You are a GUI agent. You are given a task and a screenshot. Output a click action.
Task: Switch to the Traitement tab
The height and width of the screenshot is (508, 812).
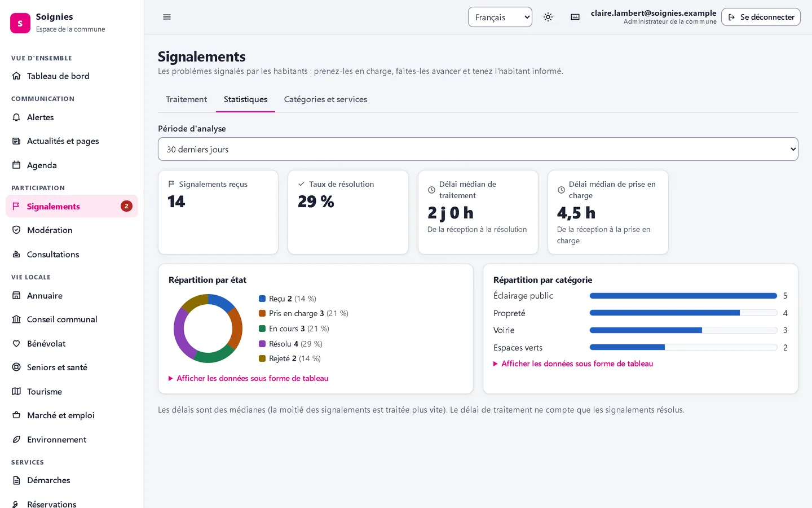pos(187,99)
